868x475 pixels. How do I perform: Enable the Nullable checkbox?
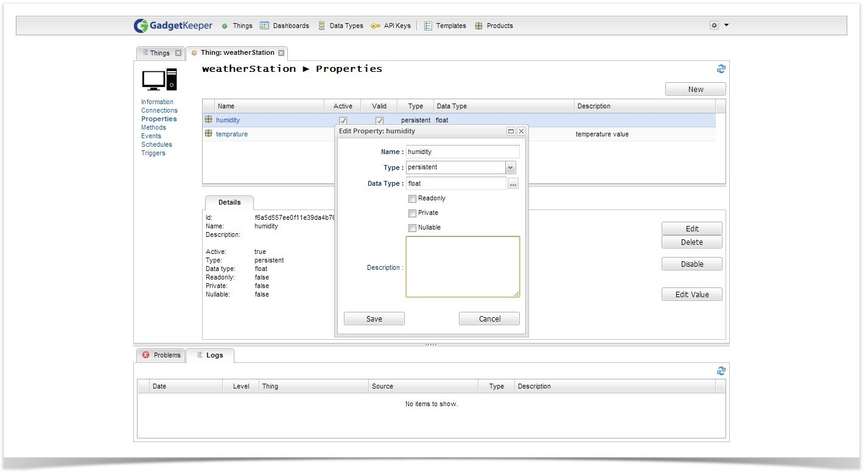(413, 228)
